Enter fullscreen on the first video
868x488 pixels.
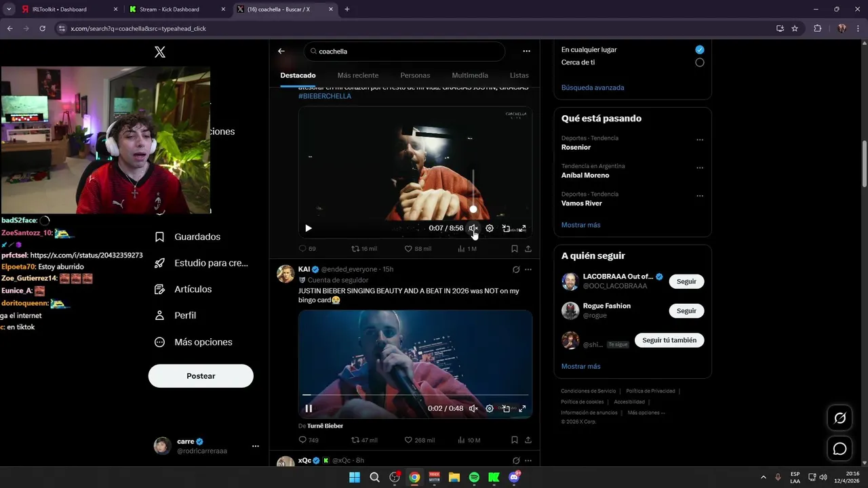[x=522, y=228]
